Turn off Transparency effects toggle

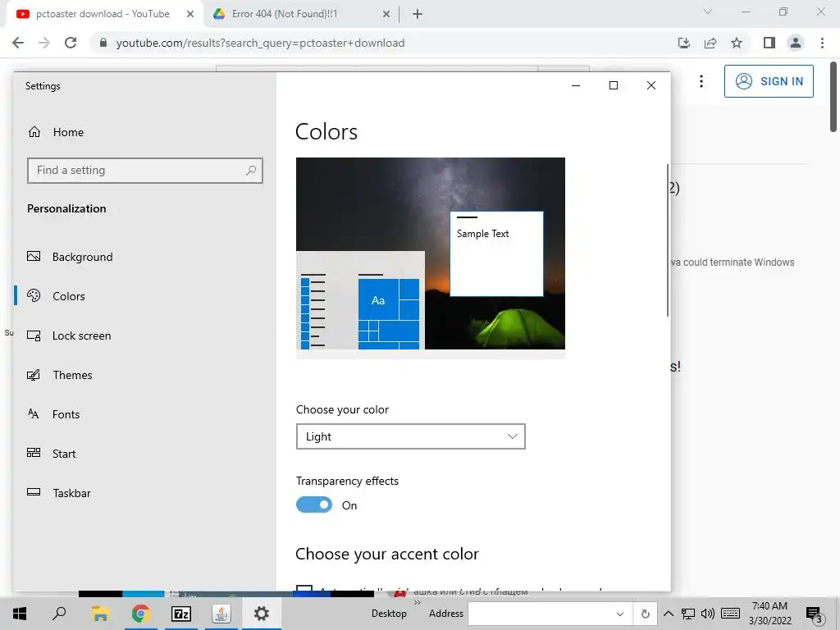[314, 504]
